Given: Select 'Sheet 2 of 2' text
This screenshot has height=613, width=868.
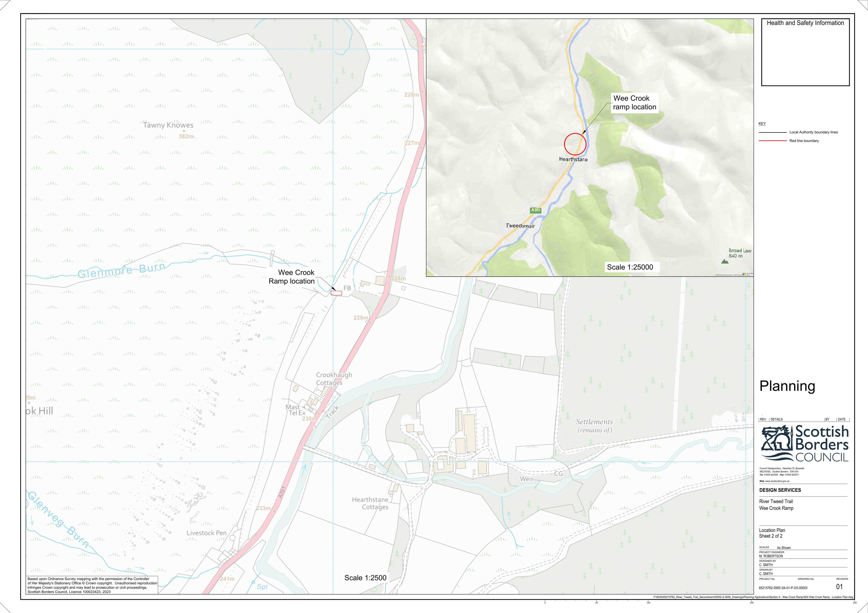Looking at the screenshot, I should (x=771, y=536).
